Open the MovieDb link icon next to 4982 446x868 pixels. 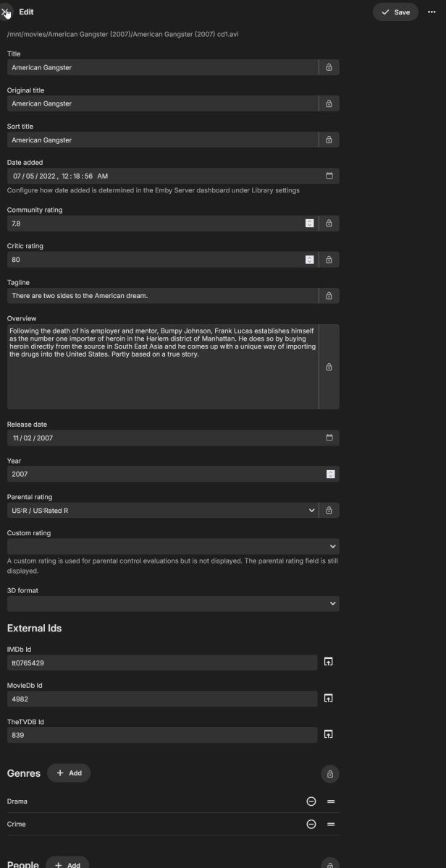(329, 699)
